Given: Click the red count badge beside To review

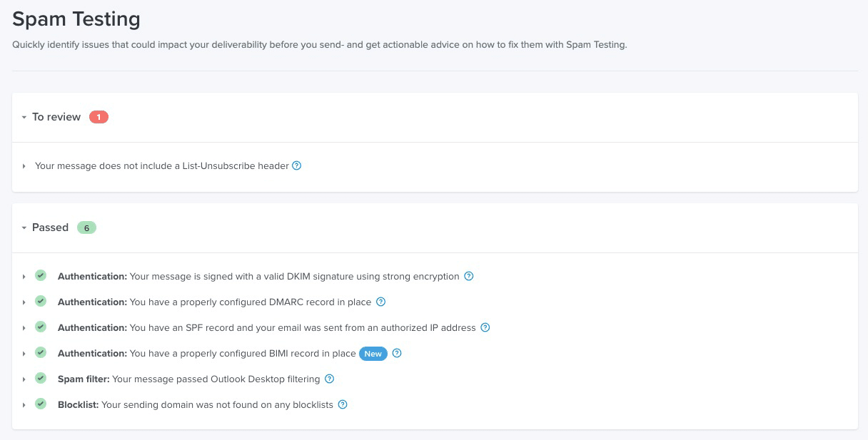Looking at the screenshot, I should coord(98,116).
